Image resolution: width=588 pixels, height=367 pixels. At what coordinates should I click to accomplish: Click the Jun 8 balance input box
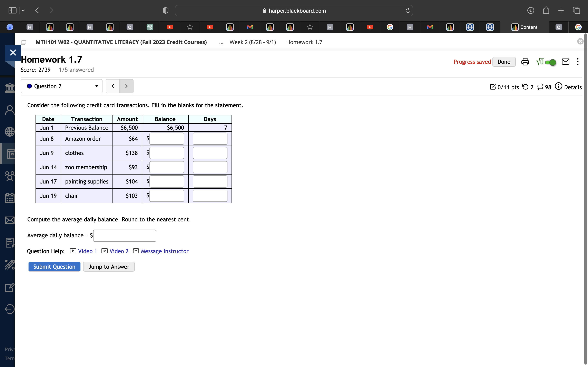click(167, 139)
